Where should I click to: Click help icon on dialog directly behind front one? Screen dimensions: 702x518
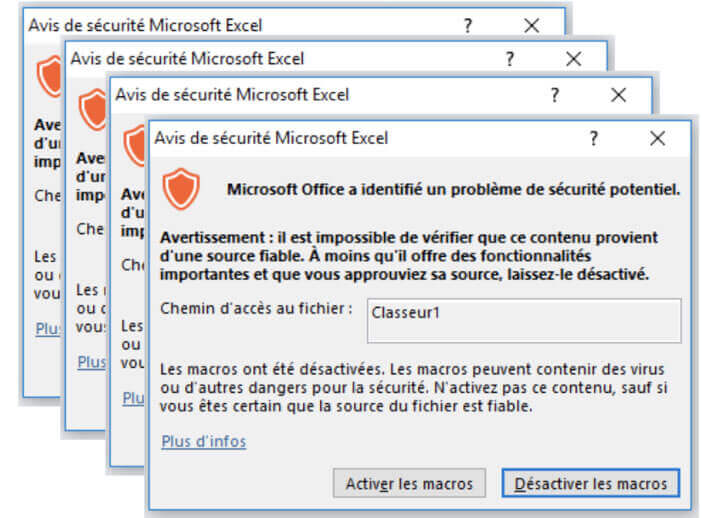coord(555,95)
